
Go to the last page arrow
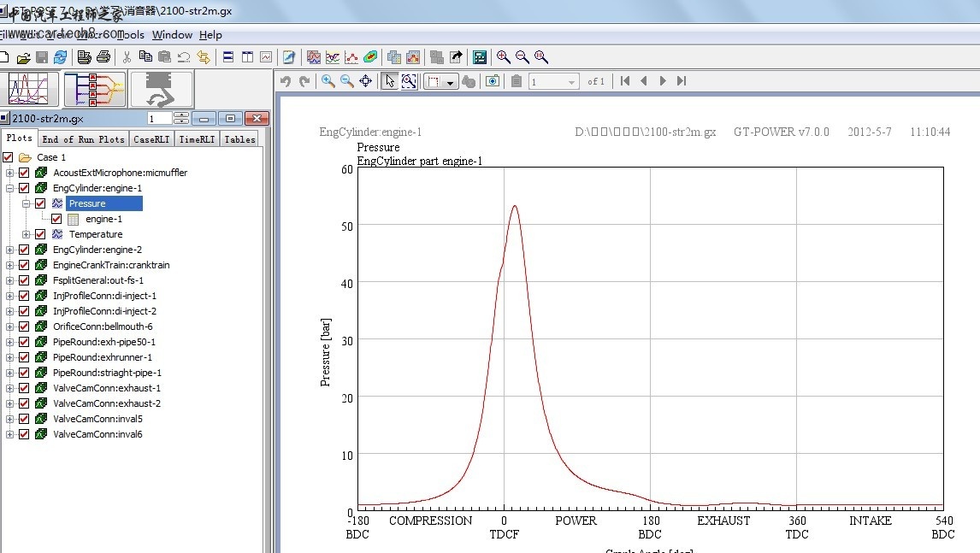[x=682, y=81]
